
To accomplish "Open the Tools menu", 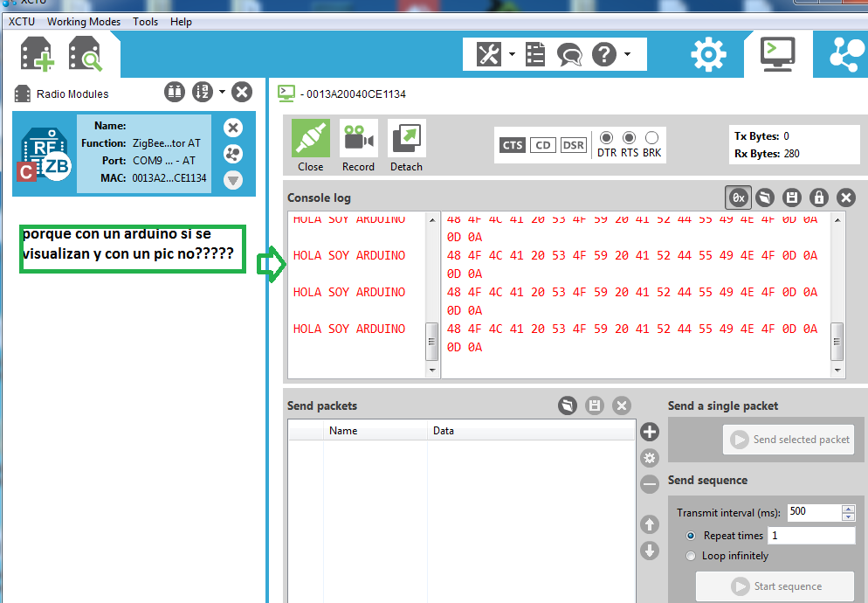I will point(145,22).
